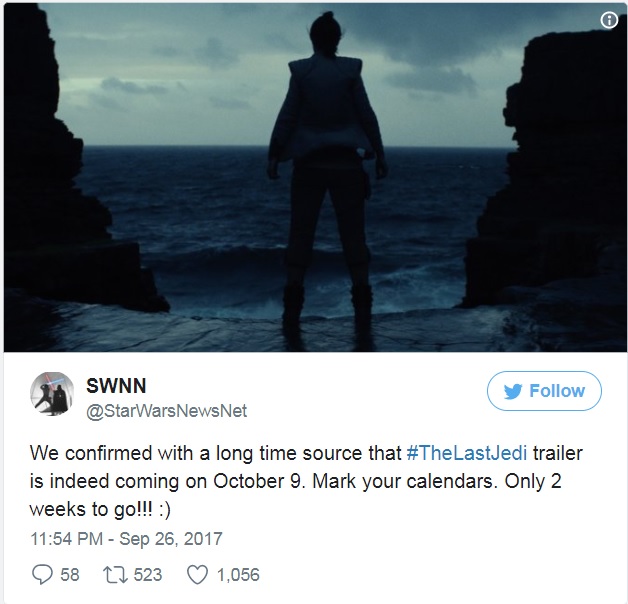Click the tweet text about October 9
The height and width of the screenshot is (604, 628).
306,481
